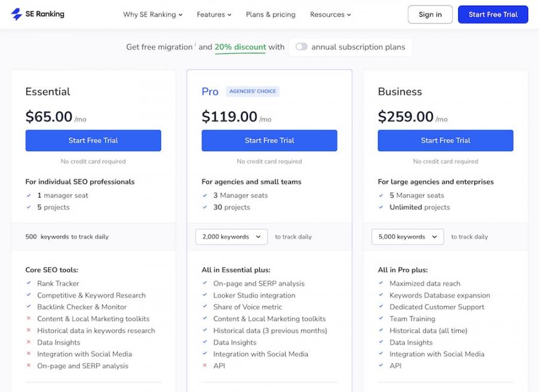
Task: Open the 2,000 keywords dropdown in Pro
Action: tap(231, 236)
